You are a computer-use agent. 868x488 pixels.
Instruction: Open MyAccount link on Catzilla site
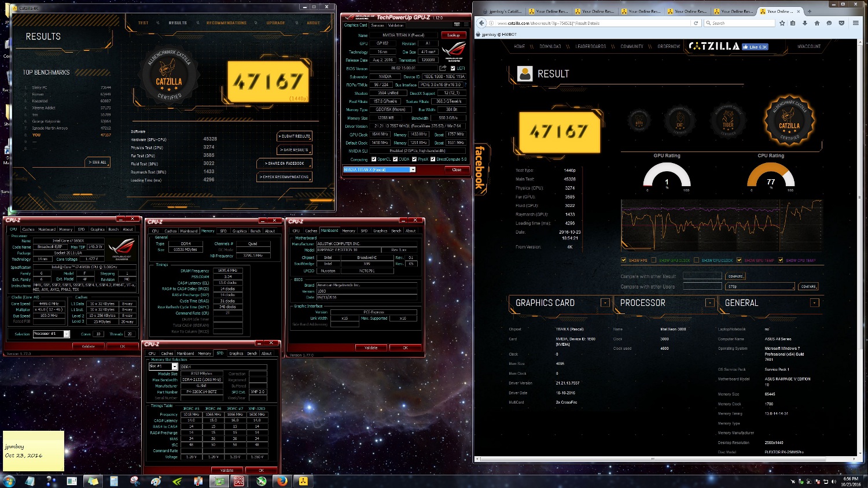(809, 46)
